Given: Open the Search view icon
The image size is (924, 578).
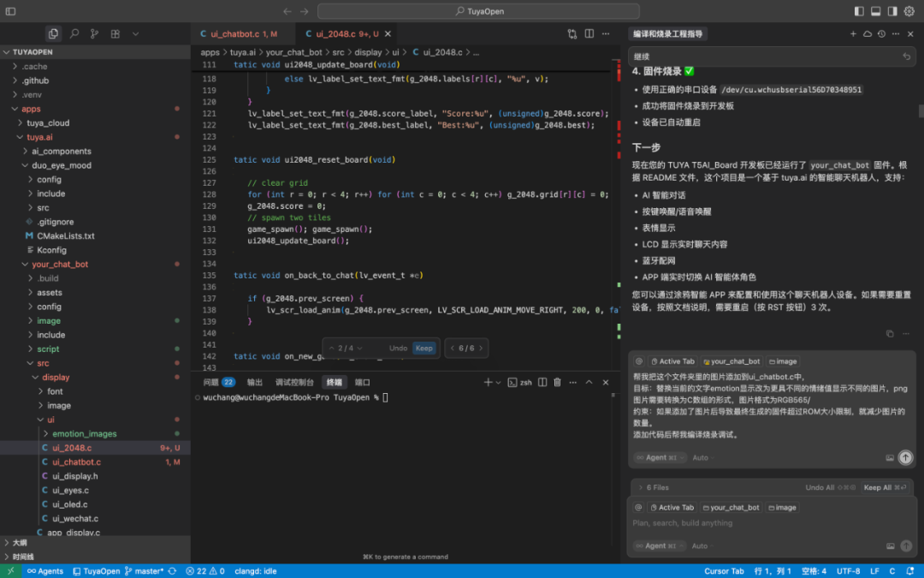Looking at the screenshot, I should 74,33.
